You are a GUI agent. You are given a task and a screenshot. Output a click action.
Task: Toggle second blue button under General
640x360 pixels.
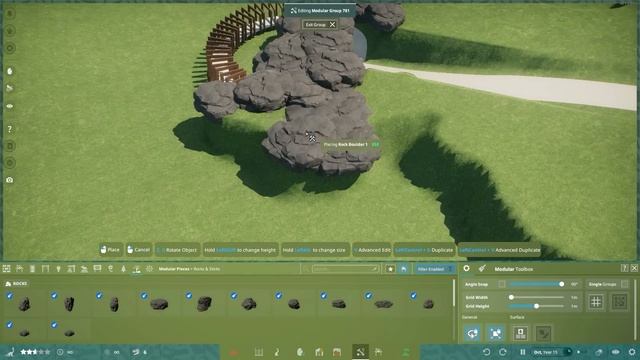496,333
